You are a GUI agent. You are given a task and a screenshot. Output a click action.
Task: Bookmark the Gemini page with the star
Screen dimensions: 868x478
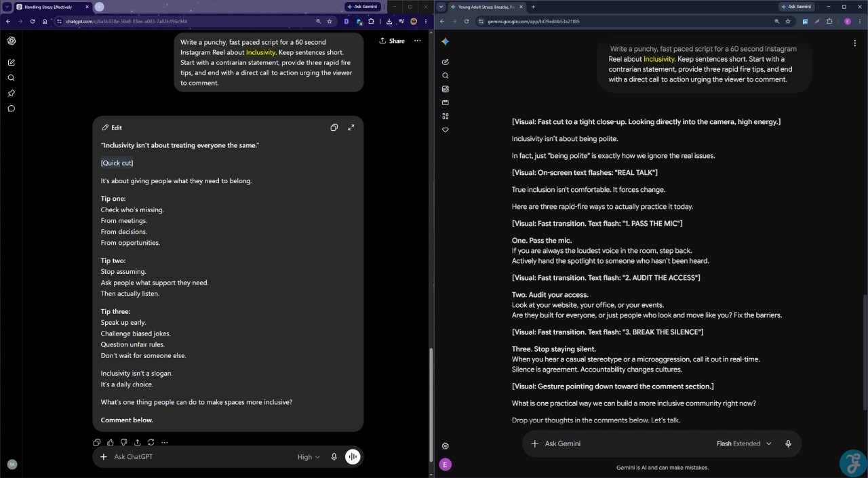[x=788, y=21]
